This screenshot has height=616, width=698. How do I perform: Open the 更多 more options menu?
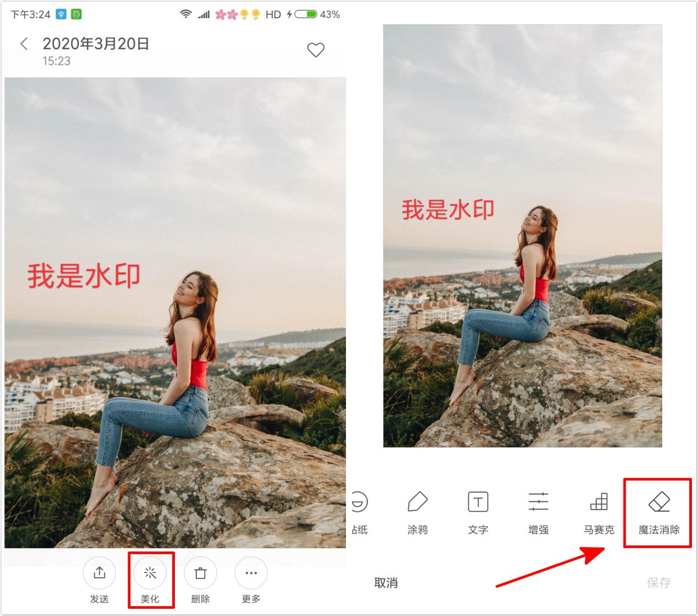(251, 581)
